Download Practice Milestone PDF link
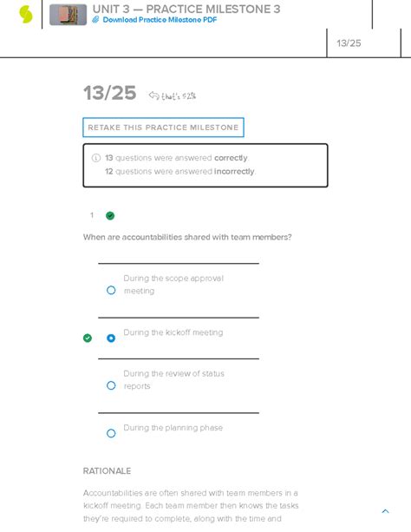 coord(160,20)
